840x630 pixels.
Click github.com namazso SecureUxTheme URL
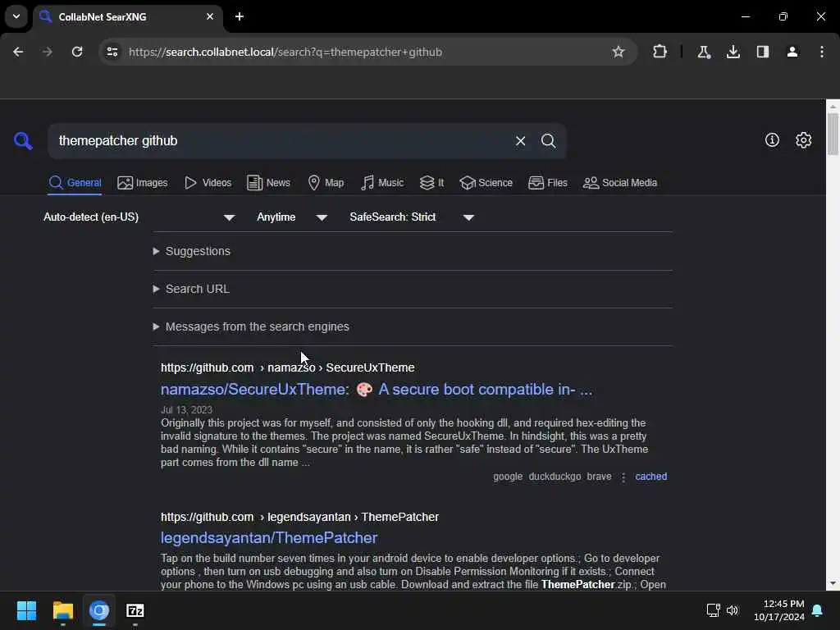288,367
